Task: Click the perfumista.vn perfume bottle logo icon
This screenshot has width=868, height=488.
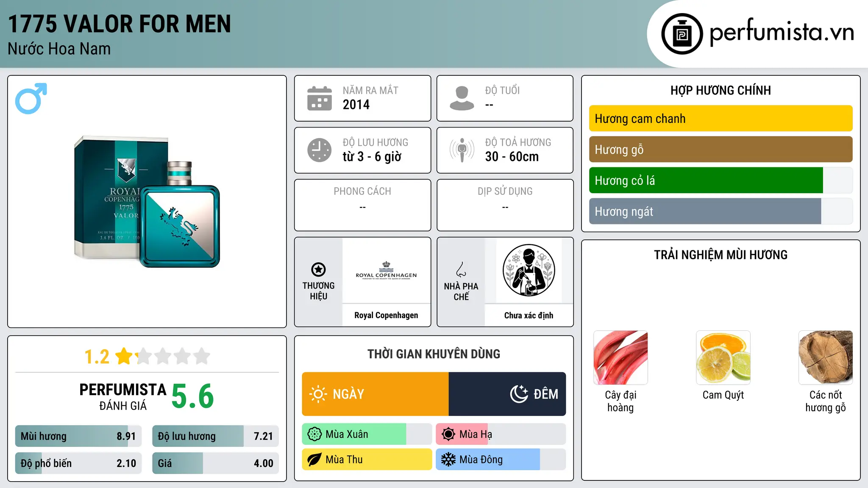Action: (x=682, y=34)
